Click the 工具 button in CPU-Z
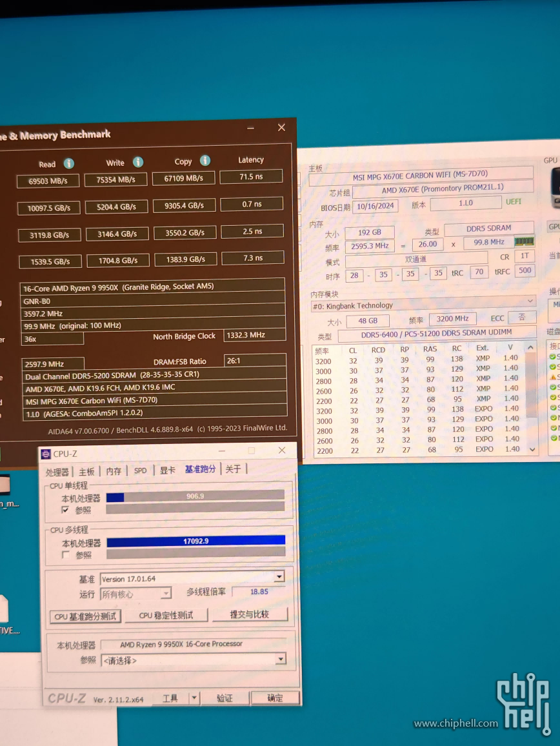The width and height of the screenshot is (560, 746). [170, 698]
